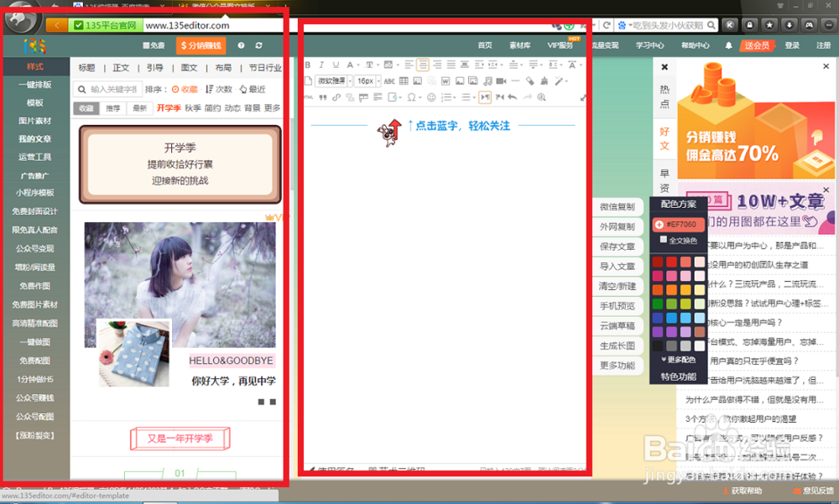Image resolution: width=839 pixels, height=504 pixels.
Task: Select the 开学季 template card
Action: (x=180, y=164)
